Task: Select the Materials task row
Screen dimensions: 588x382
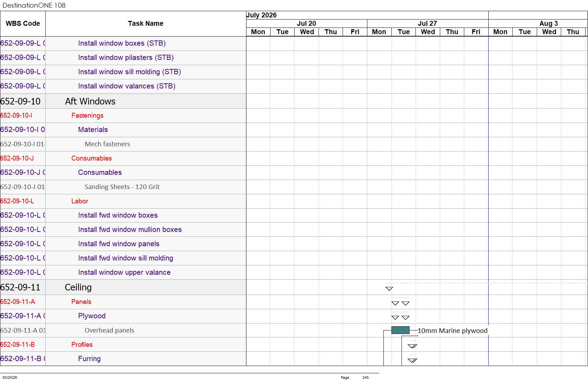Action: pos(123,130)
